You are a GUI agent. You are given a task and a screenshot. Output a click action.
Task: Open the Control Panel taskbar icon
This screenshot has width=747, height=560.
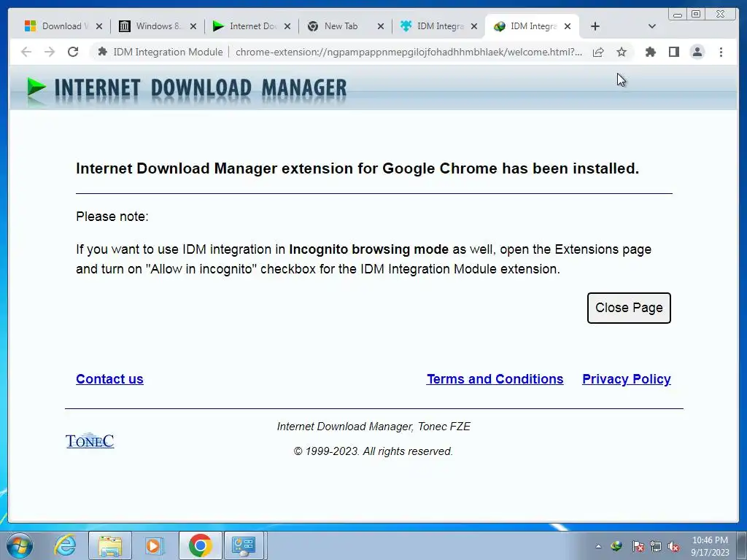(244, 545)
